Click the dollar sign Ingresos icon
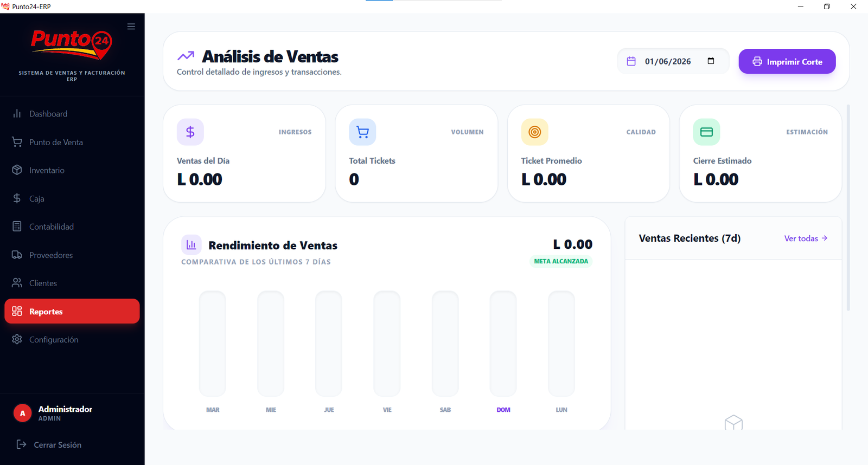The image size is (868, 465). tap(190, 132)
